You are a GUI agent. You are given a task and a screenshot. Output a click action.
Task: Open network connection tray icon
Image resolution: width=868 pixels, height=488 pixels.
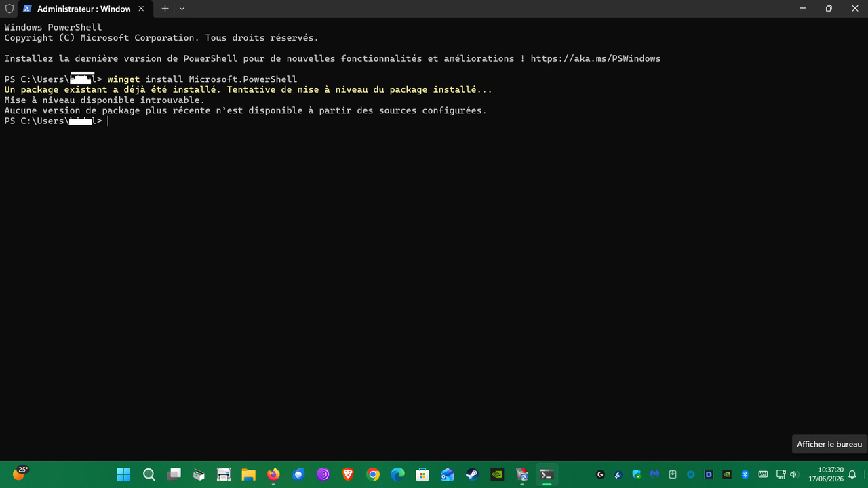tap(781, 474)
